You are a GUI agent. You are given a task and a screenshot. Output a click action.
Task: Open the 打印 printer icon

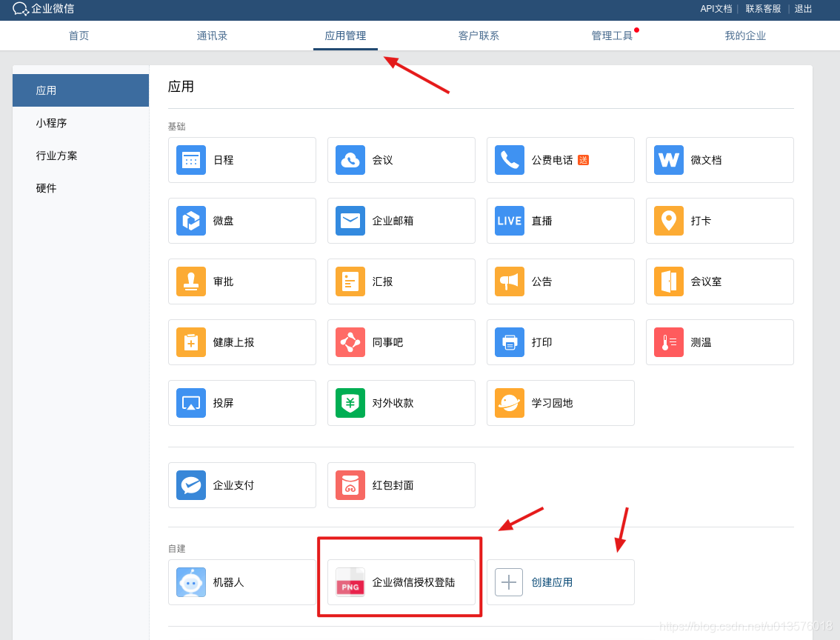pos(509,342)
